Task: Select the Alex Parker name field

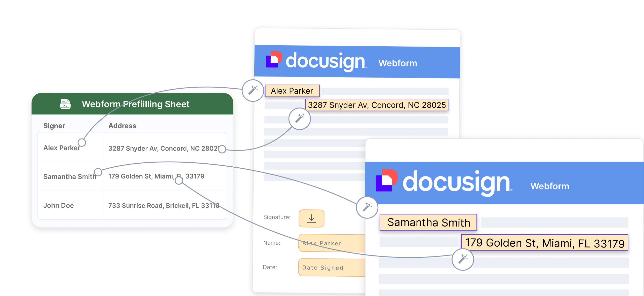Action: (x=292, y=91)
